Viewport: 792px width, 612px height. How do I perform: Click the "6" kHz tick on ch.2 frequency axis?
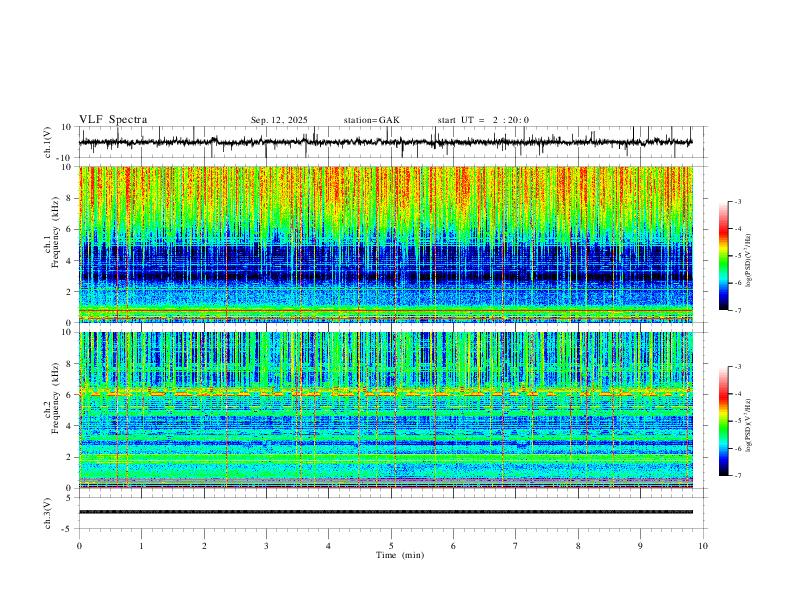(69, 395)
